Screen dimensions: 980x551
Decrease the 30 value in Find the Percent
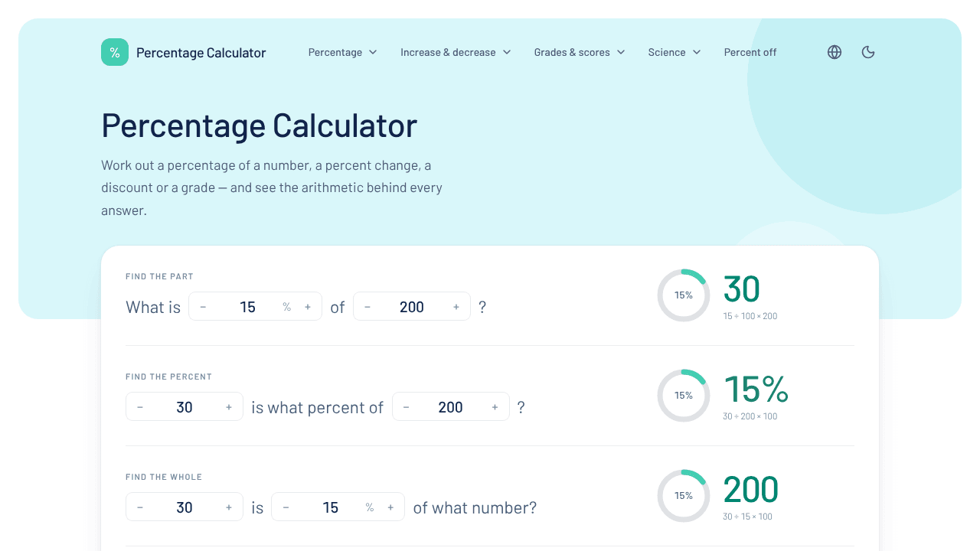pos(140,407)
